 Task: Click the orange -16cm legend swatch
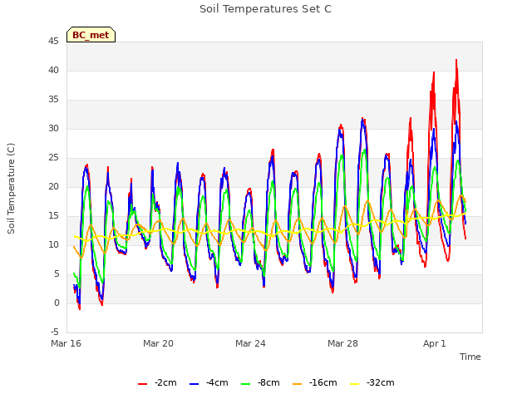[x=297, y=384]
